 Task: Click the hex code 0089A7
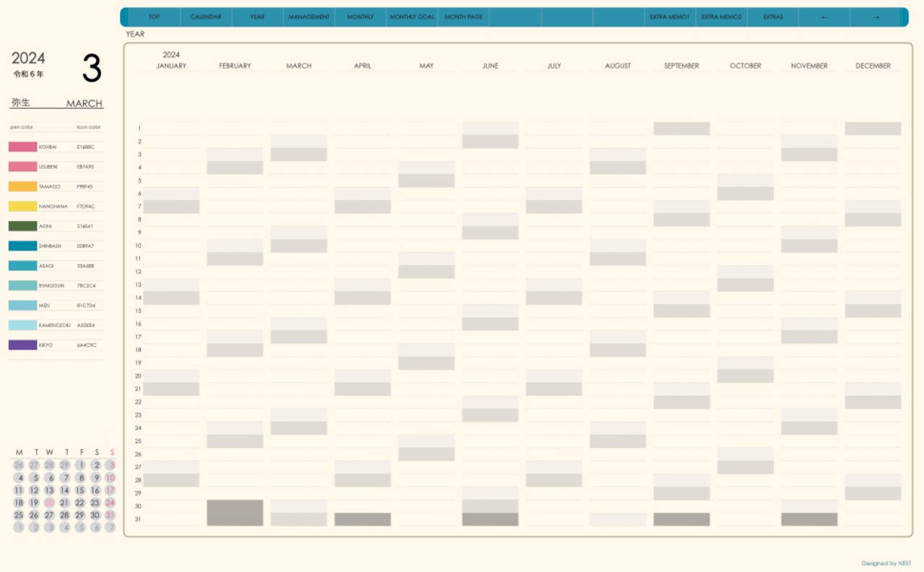tap(85, 246)
